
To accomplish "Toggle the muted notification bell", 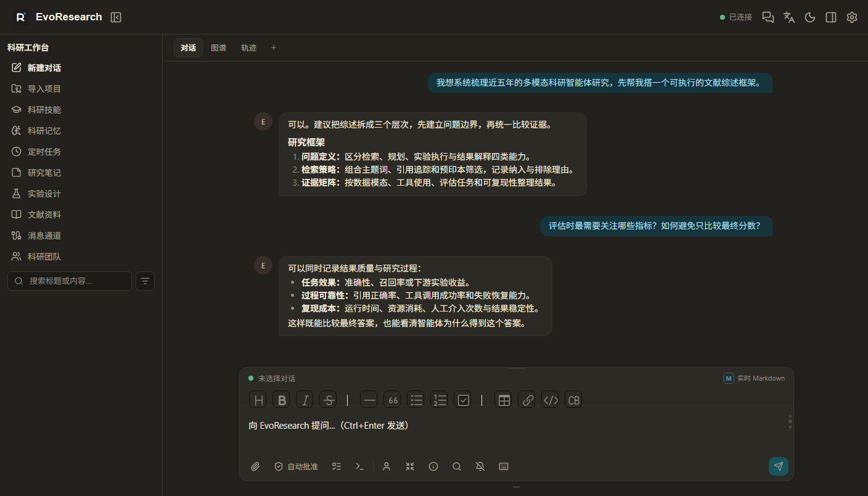I will (x=480, y=466).
